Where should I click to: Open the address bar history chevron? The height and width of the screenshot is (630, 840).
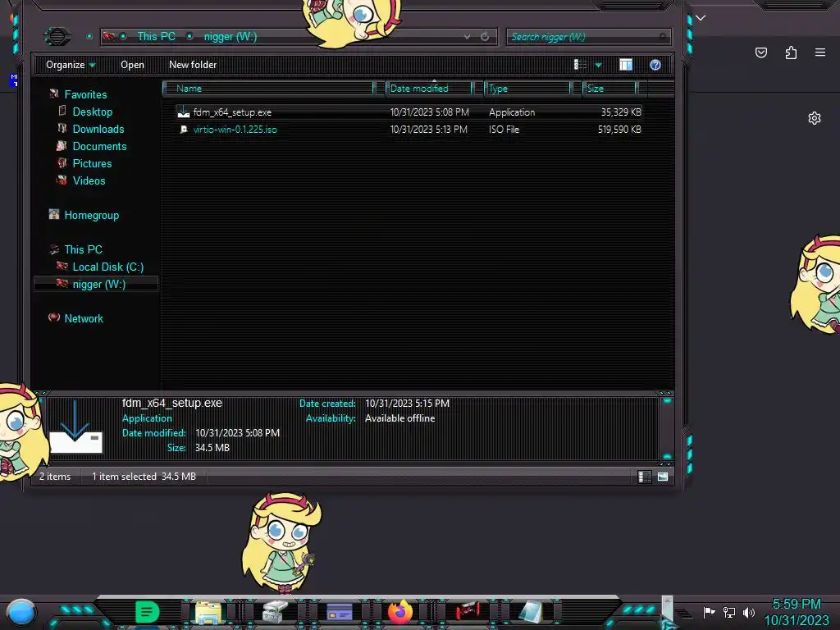[x=467, y=36]
